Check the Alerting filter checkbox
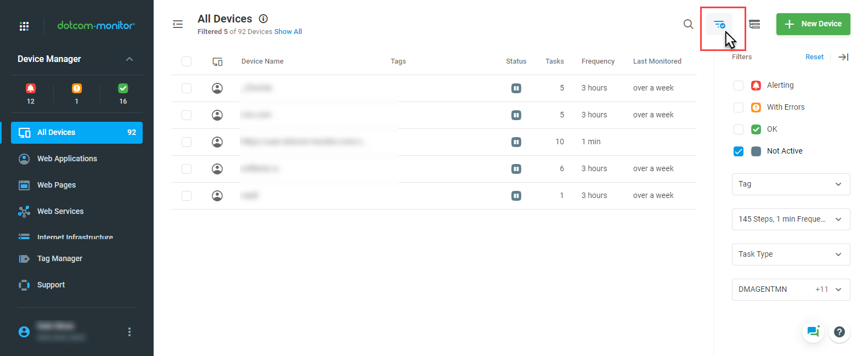The height and width of the screenshot is (356, 868). click(739, 86)
